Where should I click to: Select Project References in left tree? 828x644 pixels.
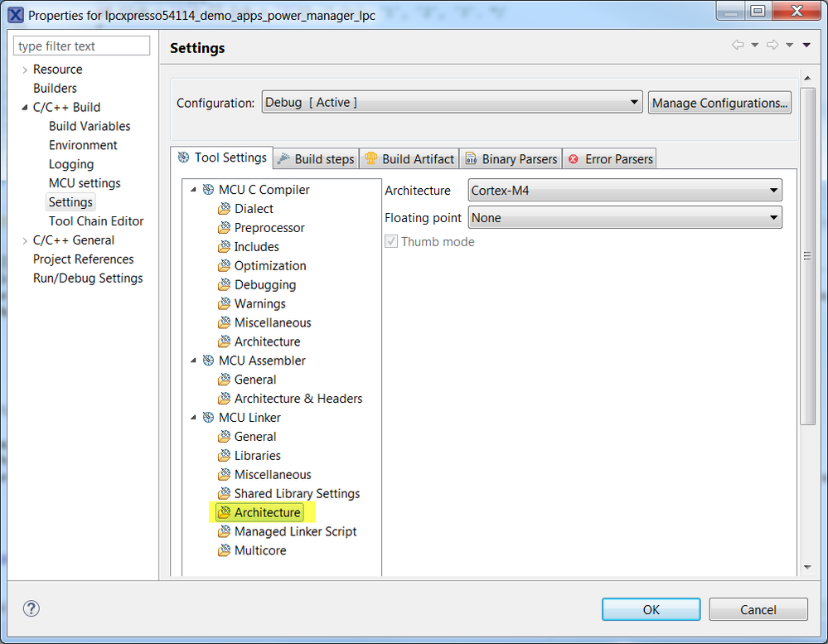pos(84,259)
